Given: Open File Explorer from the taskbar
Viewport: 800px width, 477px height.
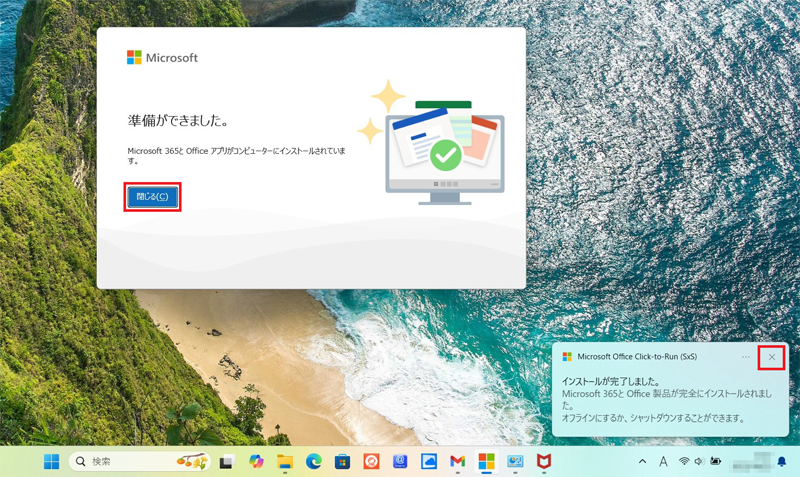Looking at the screenshot, I should pos(285,461).
